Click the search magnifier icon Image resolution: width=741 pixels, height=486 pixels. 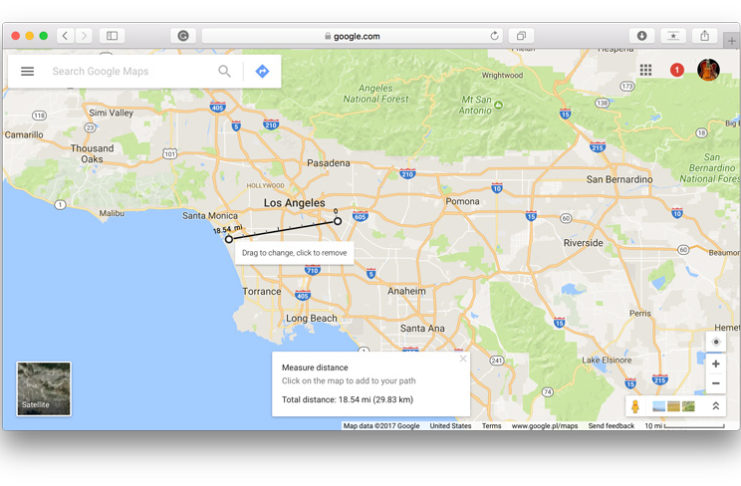[225, 72]
